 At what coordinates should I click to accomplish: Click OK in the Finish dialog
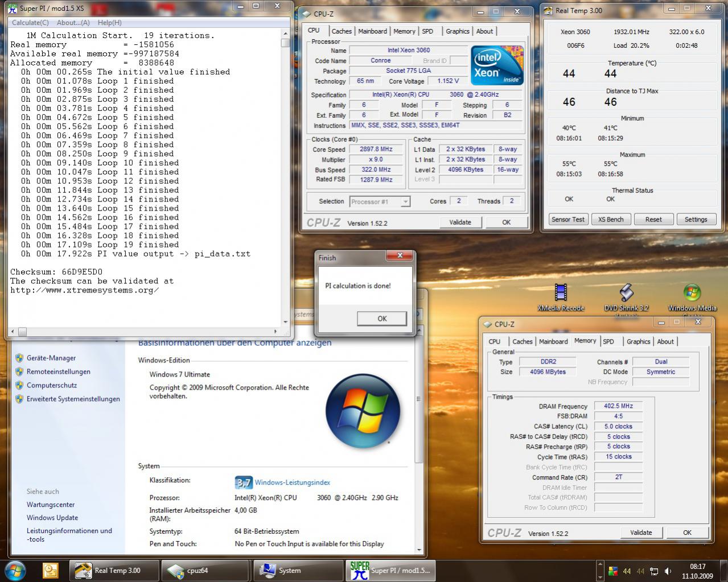(382, 319)
